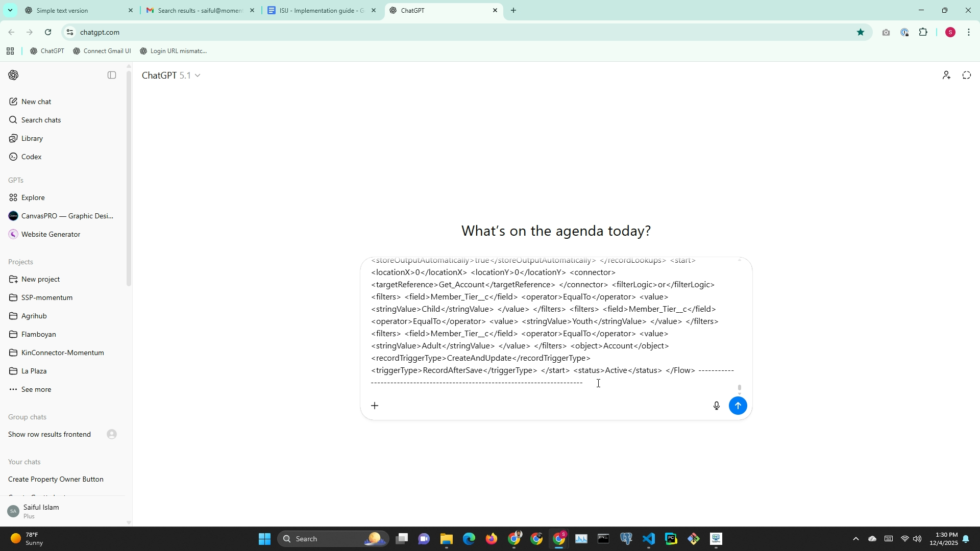Open the tab search dropdown arrow
The width and height of the screenshot is (980, 551).
tap(10, 10)
